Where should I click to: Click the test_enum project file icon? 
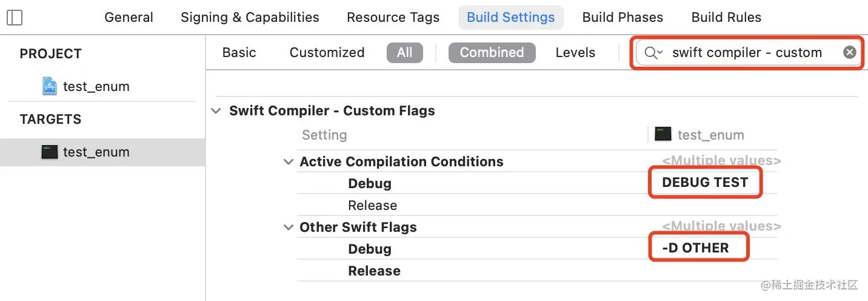(50, 86)
